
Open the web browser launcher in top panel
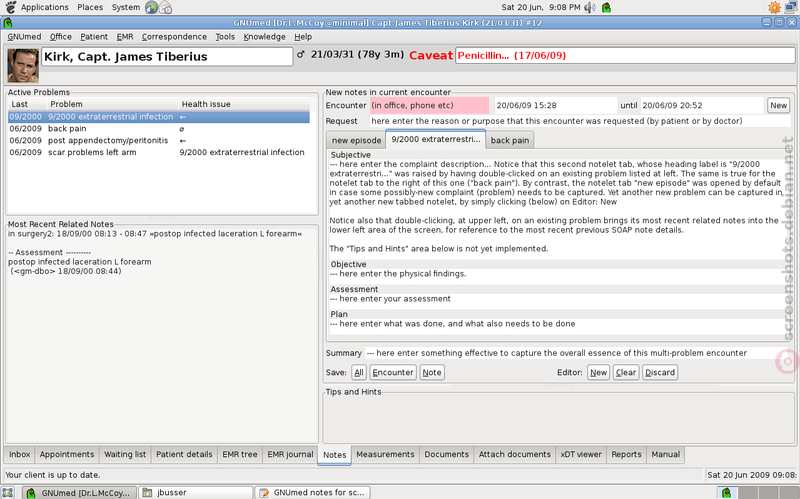152,7
